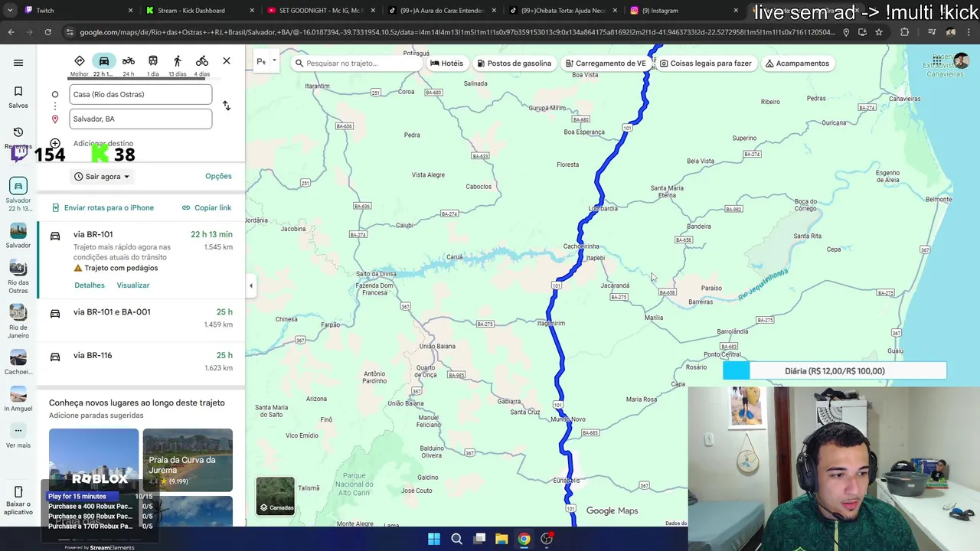The width and height of the screenshot is (980, 551).
Task: Collapse the side panel arrow
Action: (251, 285)
